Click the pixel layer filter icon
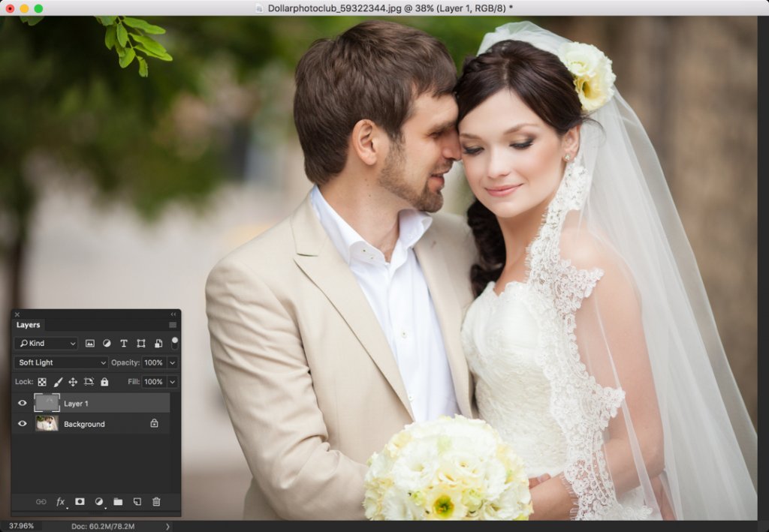Image resolution: width=769 pixels, height=532 pixels. [90, 343]
